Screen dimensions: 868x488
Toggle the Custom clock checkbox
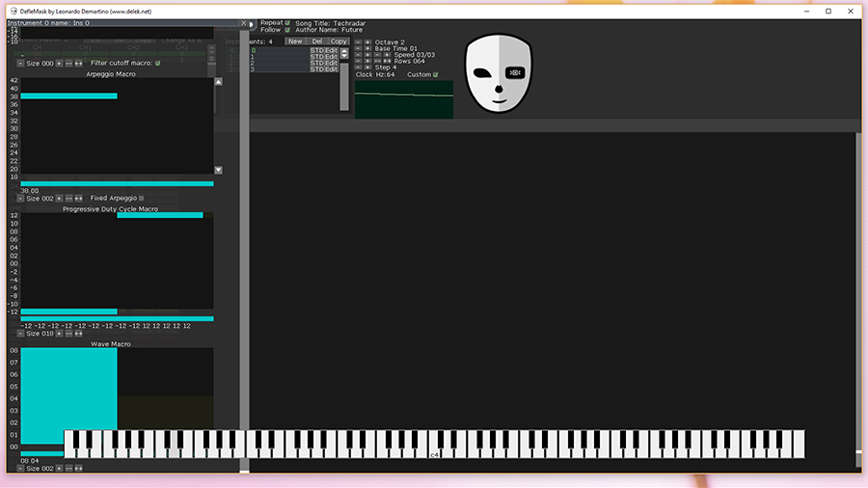(436, 74)
